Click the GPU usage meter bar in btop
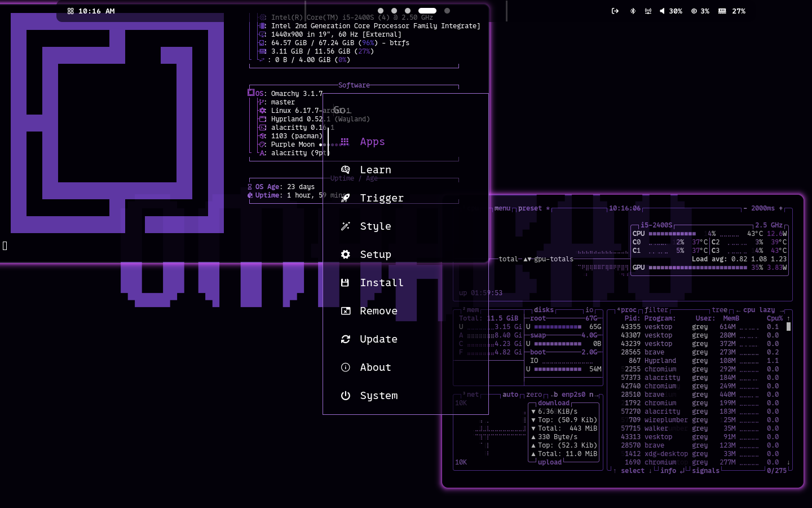Viewport: 812px width, 508px height. tap(698, 268)
